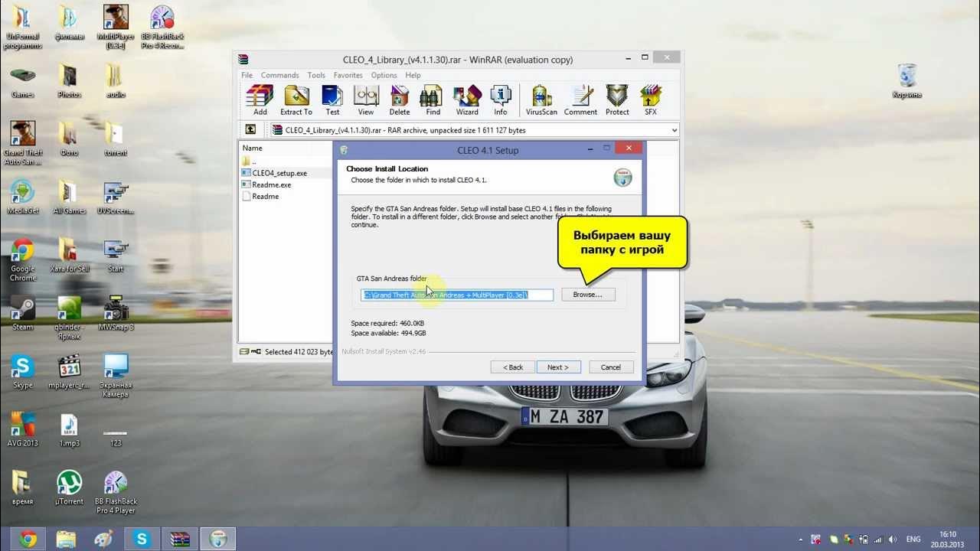Select the Recycle Bin (Корзина) icon
980x551 pixels.
click(907, 80)
